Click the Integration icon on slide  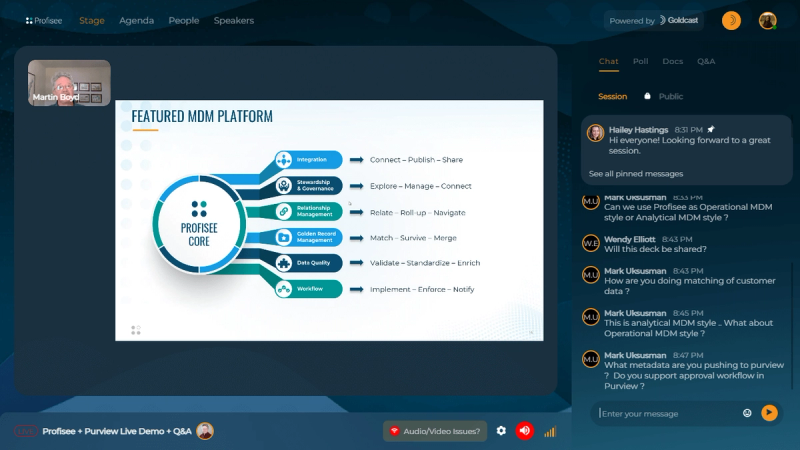coord(284,160)
